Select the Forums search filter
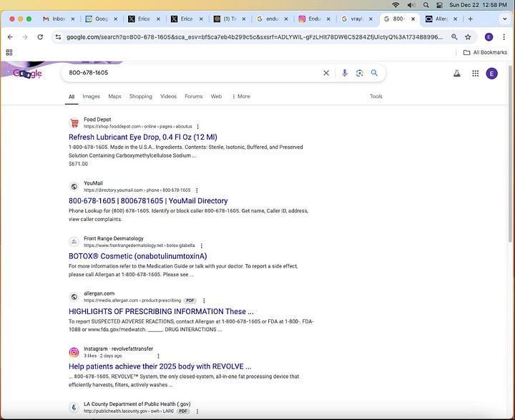The height and width of the screenshot is (420, 515). pos(193,97)
